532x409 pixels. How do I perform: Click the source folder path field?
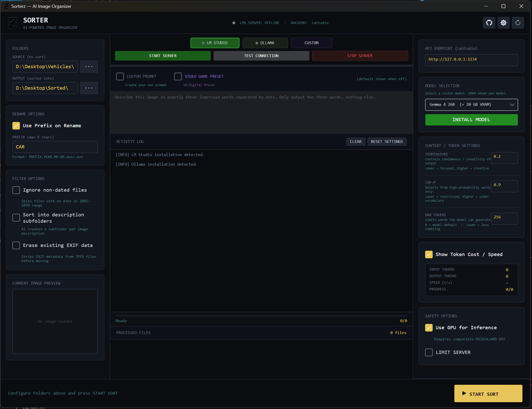click(x=45, y=67)
